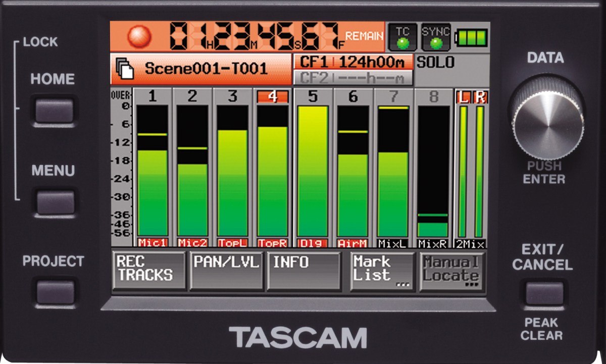Select track 2 number header
Screen dimensions: 606x364
tap(192, 96)
